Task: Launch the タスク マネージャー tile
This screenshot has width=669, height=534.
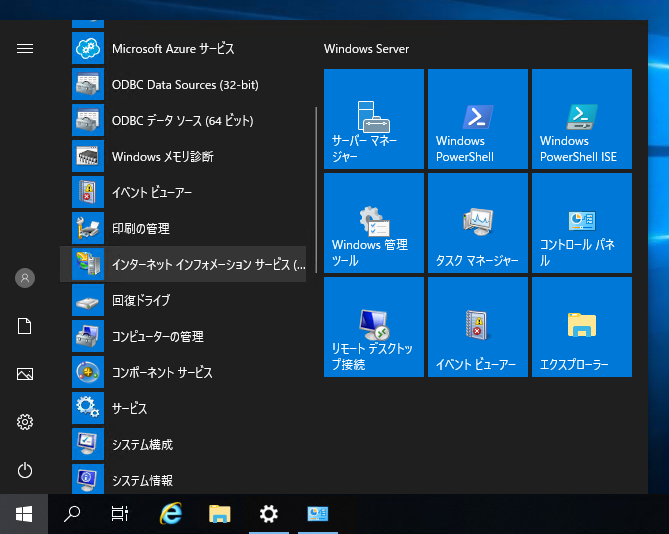Action: pyautogui.click(x=478, y=223)
